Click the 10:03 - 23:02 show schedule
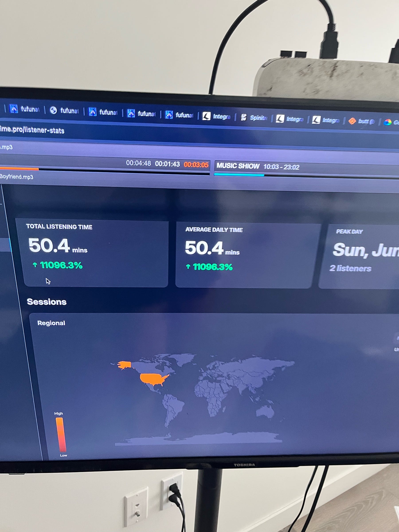Viewport: 399px width, 532px height. point(281,167)
